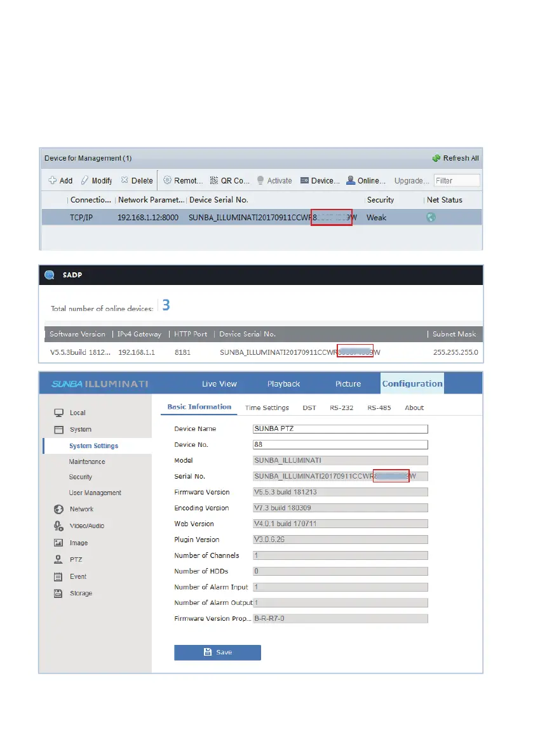The image size is (533, 756).
Task: Expand the Video/Audio sidebar section
Action: pyautogui.click(x=86, y=526)
